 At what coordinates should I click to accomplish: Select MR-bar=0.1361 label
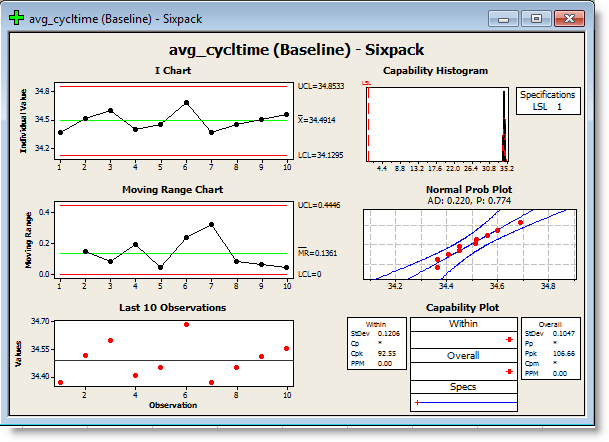coord(317,253)
